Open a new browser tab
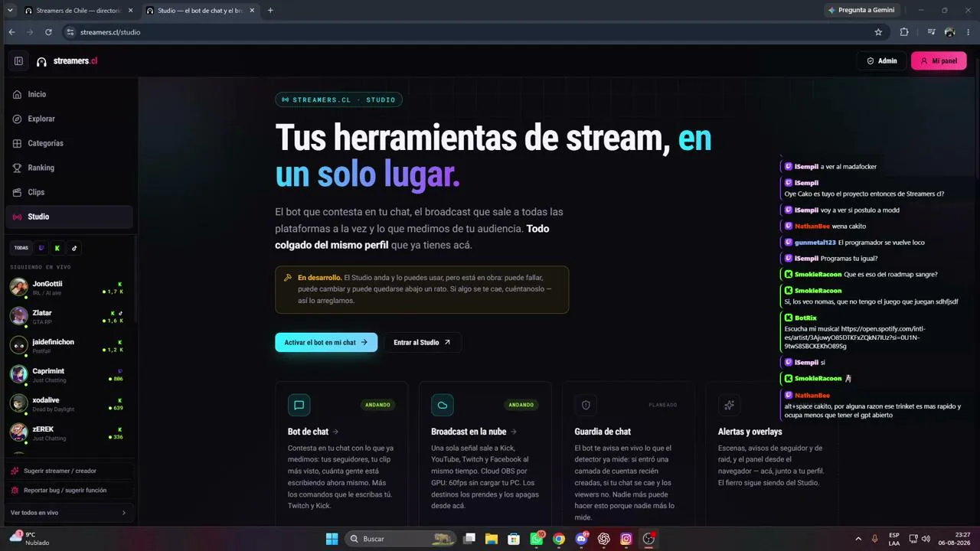 pos(270,11)
